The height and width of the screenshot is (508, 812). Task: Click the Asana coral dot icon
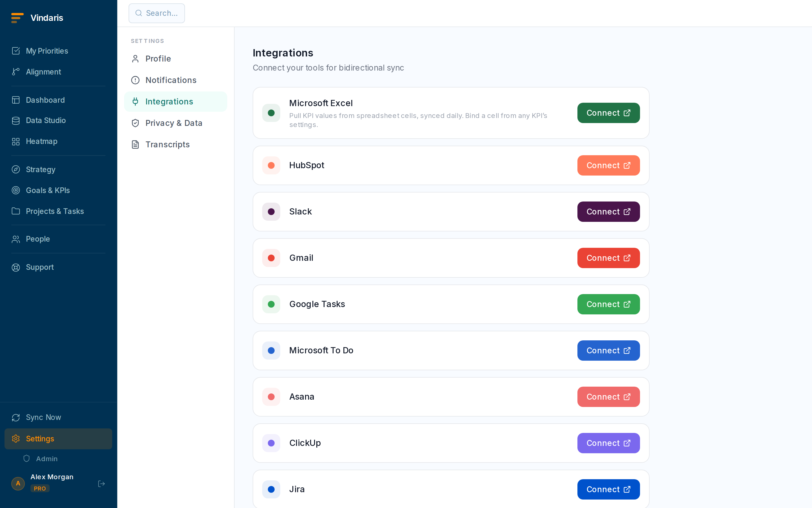(271, 397)
